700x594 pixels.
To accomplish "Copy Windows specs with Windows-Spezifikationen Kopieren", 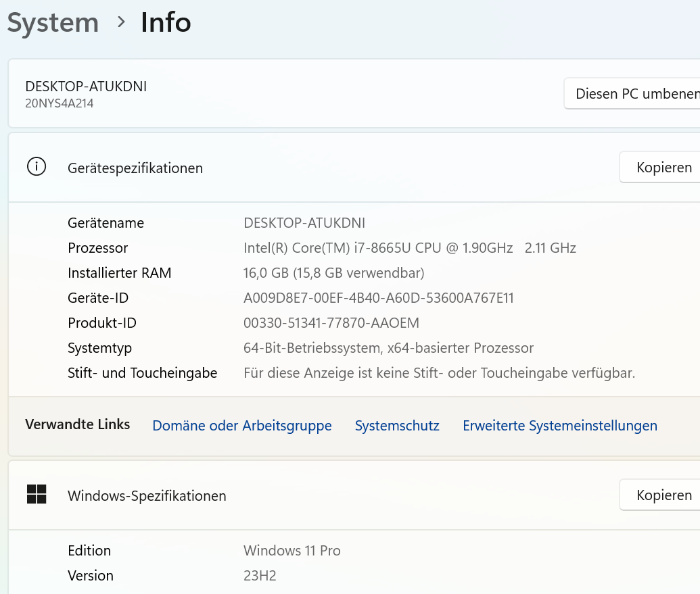I will (660, 495).
